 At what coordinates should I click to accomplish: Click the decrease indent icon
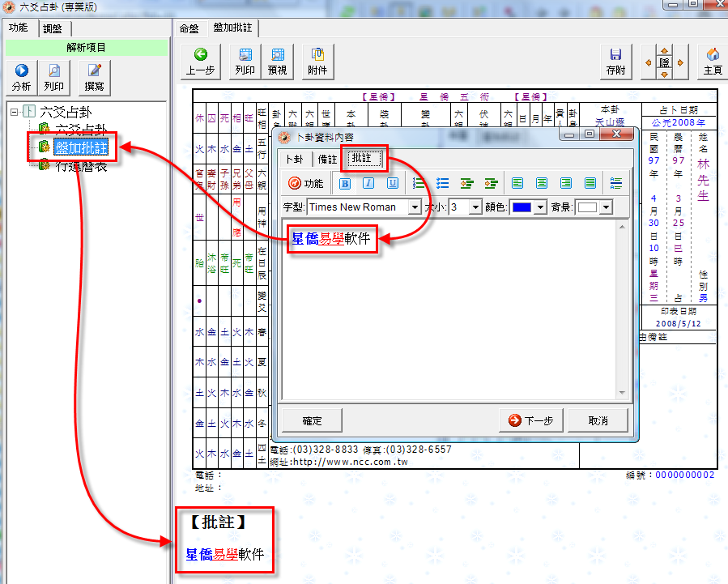click(466, 183)
